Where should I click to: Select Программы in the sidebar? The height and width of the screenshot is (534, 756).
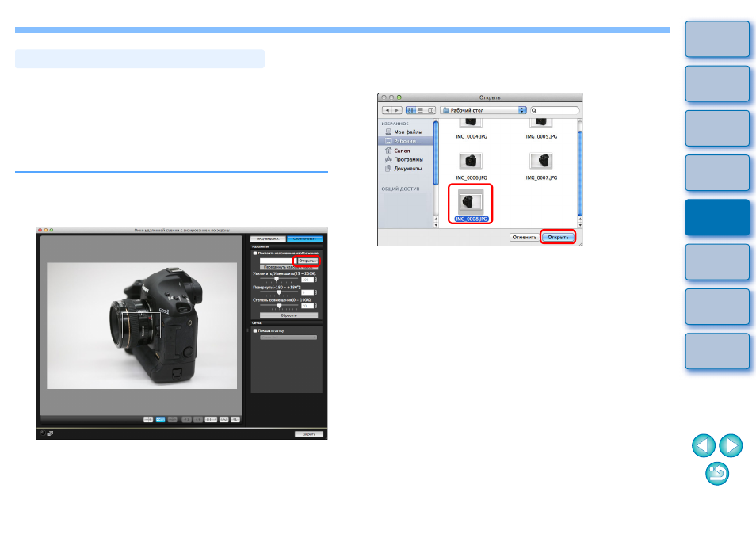pos(404,159)
